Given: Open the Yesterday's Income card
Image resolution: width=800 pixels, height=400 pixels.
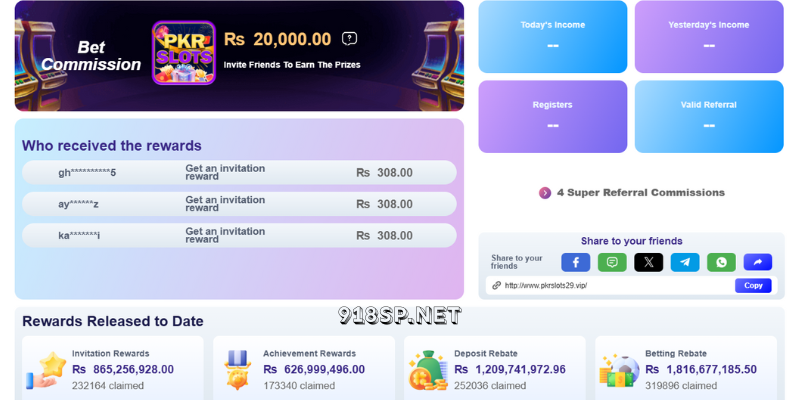Looking at the screenshot, I should (709, 37).
